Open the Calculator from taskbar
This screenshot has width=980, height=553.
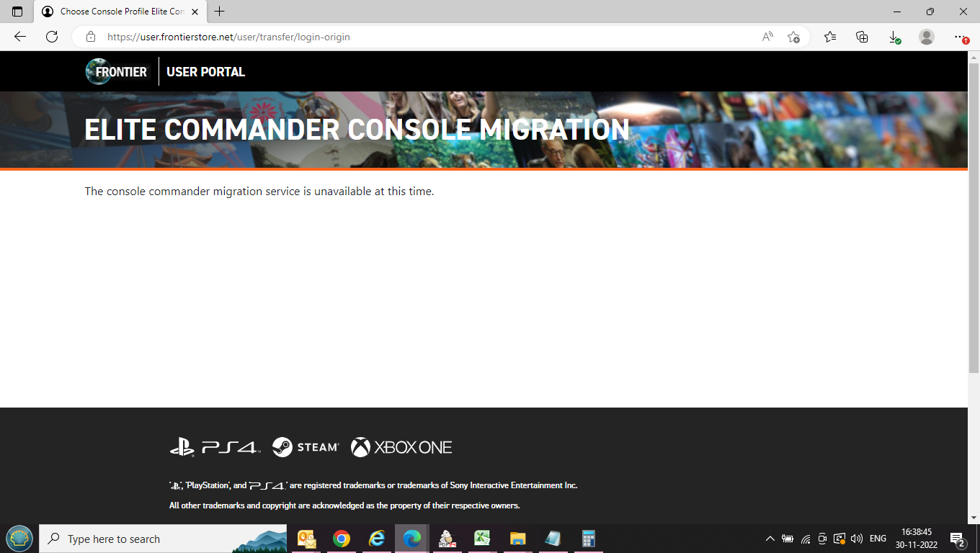point(588,539)
